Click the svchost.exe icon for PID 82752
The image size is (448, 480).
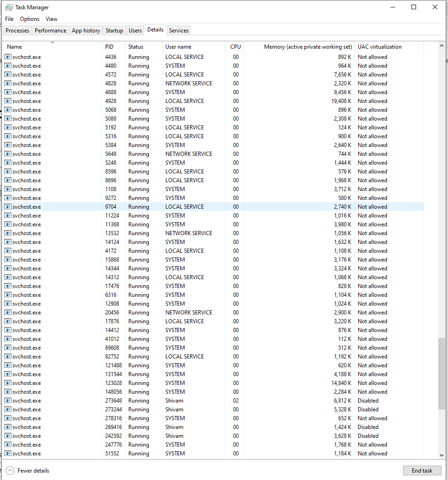8,357
